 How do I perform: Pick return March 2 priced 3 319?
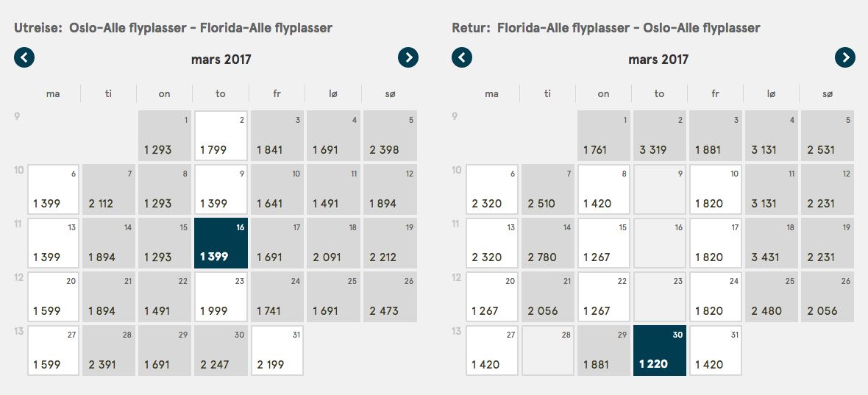pos(659,136)
